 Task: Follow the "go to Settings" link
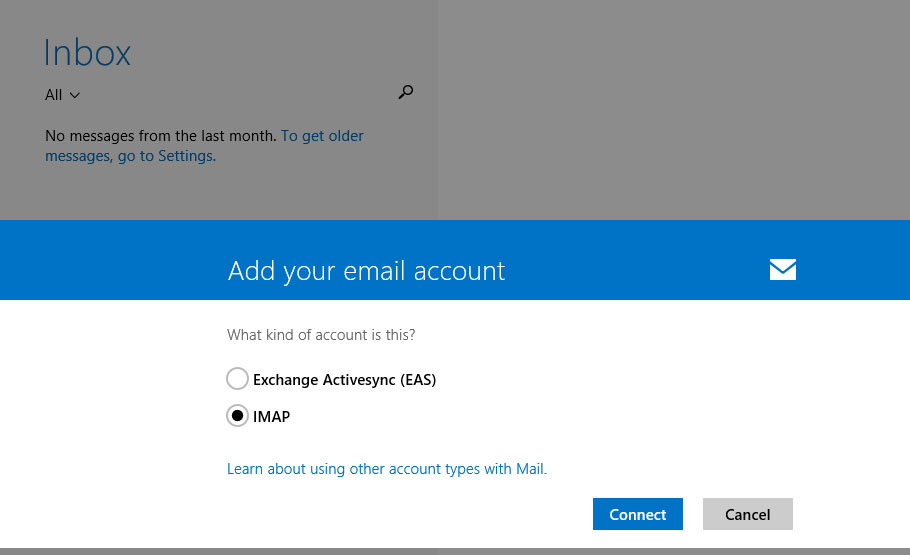pyautogui.click(x=165, y=156)
